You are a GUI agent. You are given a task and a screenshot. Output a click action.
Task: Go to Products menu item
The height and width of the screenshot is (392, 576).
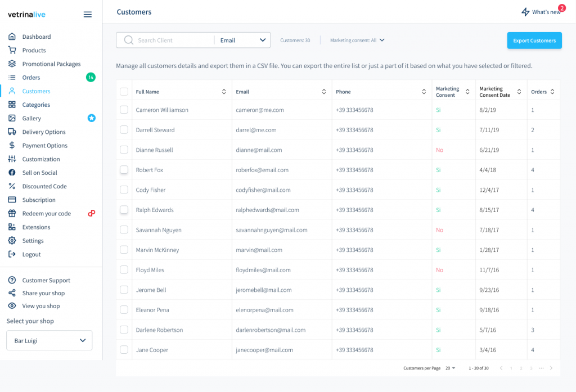point(34,50)
